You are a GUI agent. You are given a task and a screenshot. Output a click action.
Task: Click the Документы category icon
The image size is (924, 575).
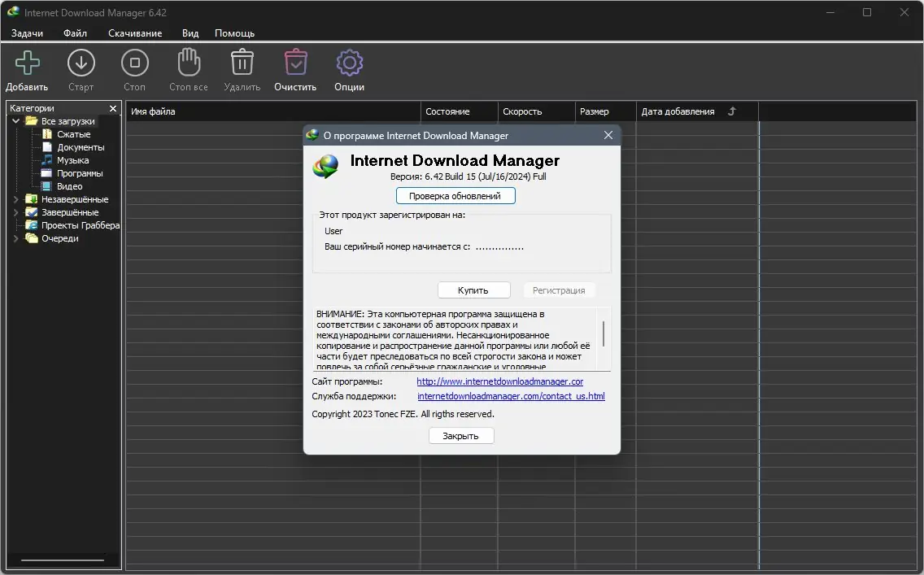pos(47,147)
